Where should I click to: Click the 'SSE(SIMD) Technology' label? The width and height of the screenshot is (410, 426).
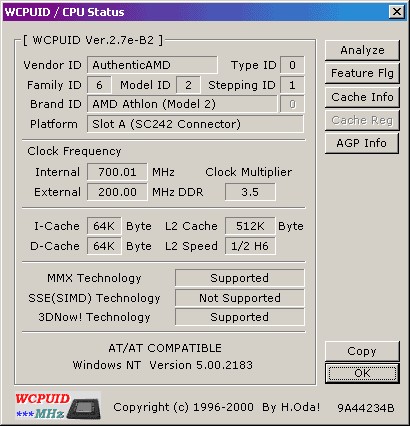(94, 298)
